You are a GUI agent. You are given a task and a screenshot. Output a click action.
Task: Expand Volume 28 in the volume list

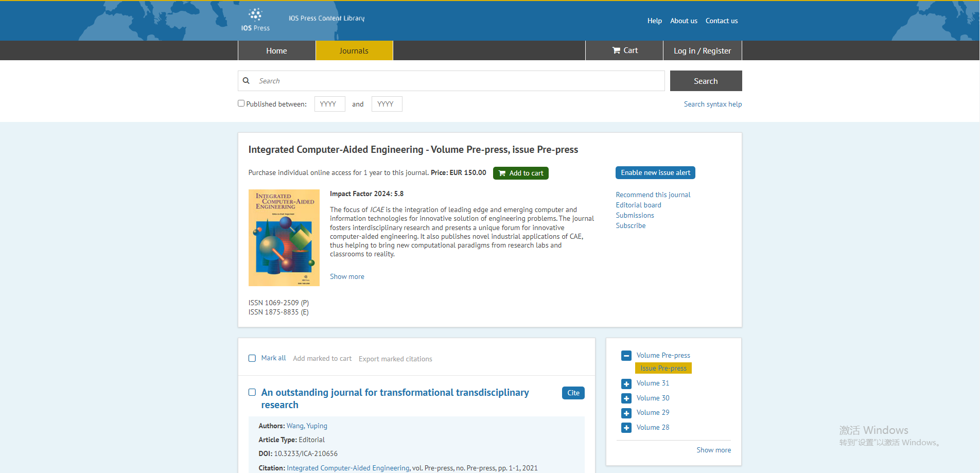(x=626, y=428)
